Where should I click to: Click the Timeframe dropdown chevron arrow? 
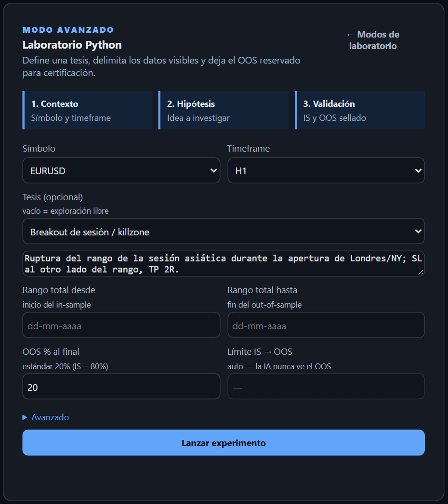click(x=418, y=171)
